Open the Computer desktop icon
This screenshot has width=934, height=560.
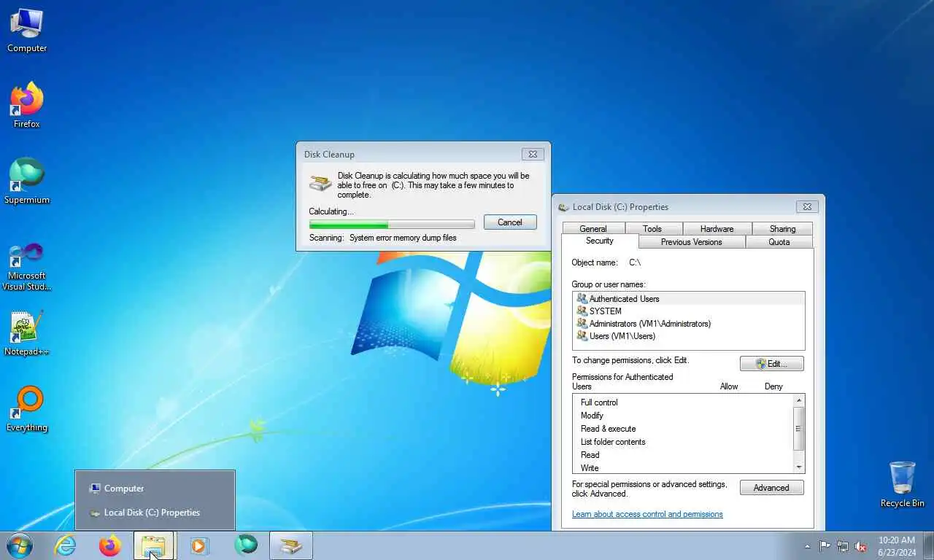pos(27,31)
